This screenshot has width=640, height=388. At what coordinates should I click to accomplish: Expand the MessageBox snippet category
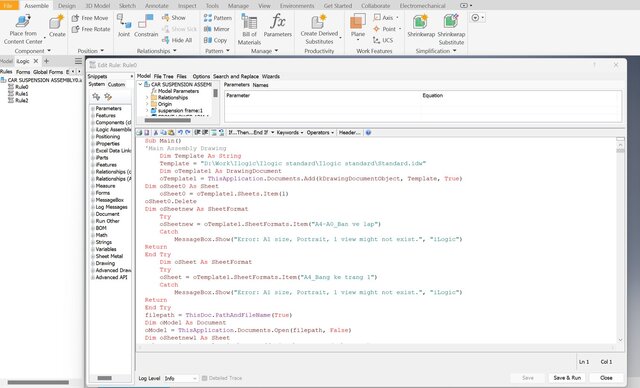(x=93, y=200)
